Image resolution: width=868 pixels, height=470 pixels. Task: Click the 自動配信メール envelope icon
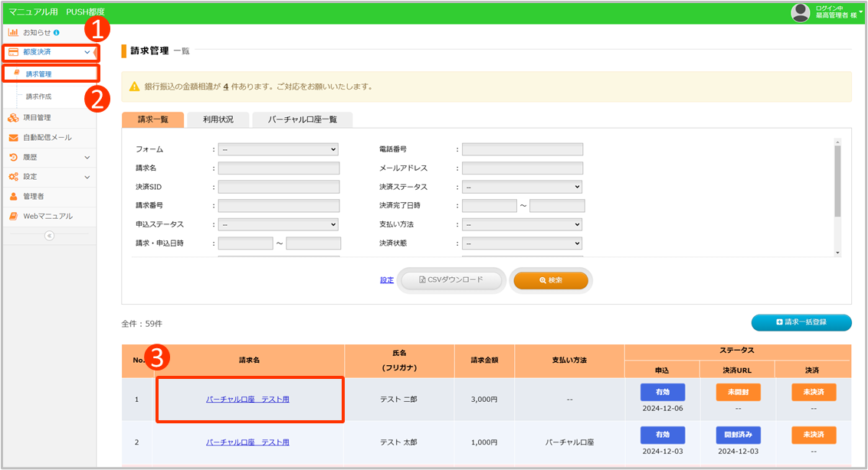13,138
